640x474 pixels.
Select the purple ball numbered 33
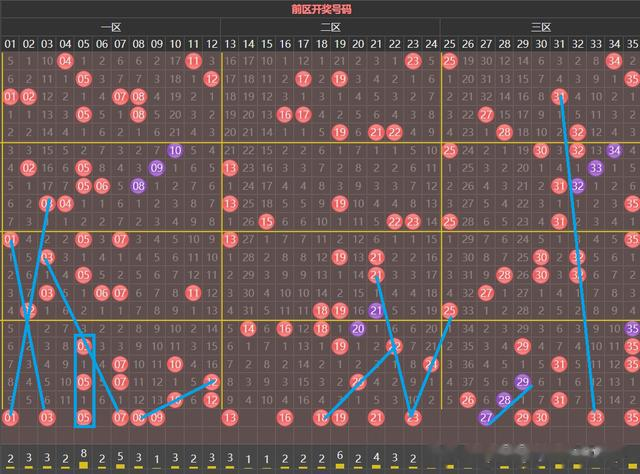click(x=596, y=168)
